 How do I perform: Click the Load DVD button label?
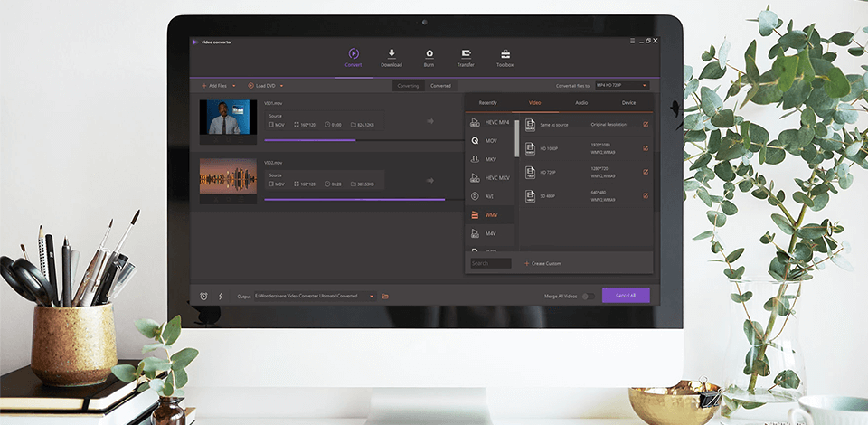point(265,86)
